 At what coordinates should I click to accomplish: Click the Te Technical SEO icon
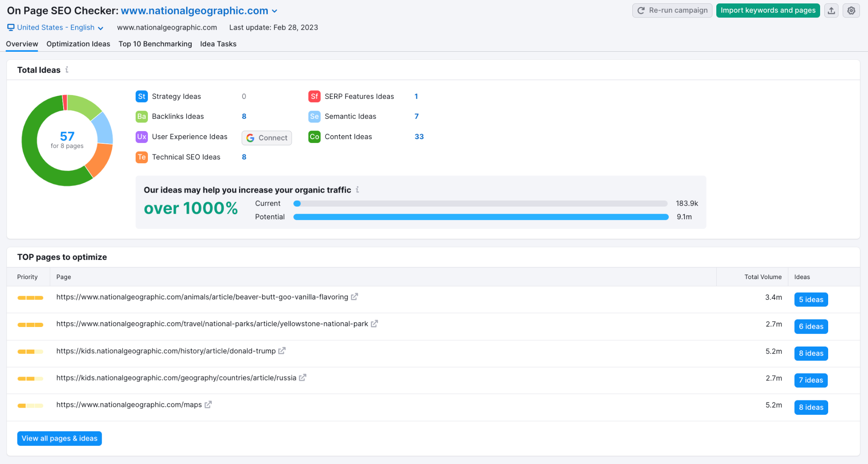[x=142, y=157]
